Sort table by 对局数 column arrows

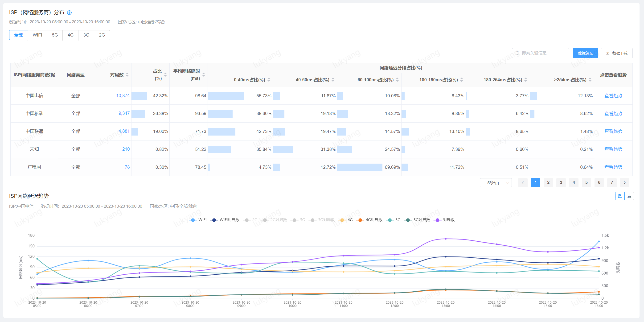click(127, 75)
